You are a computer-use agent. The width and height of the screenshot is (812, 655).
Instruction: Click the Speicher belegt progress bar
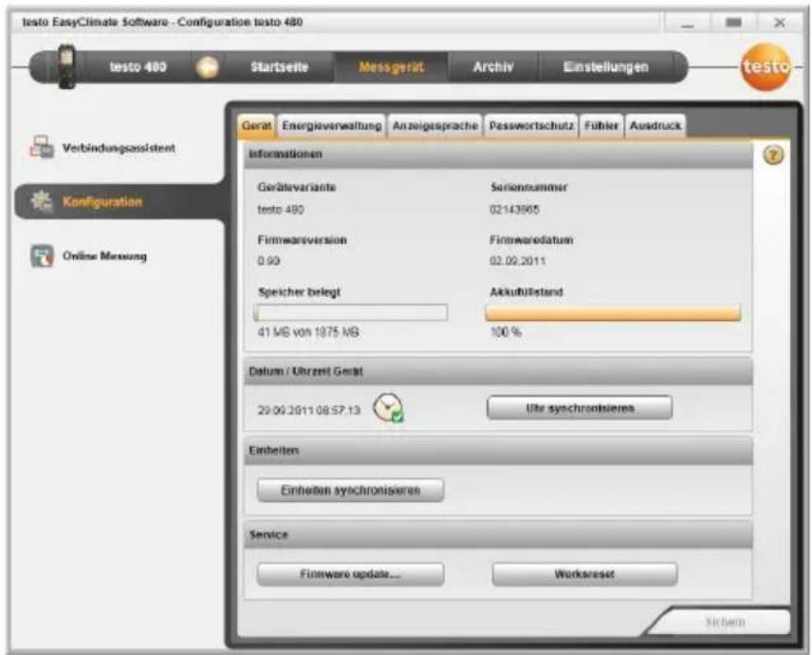pyautogui.click(x=351, y=312)
